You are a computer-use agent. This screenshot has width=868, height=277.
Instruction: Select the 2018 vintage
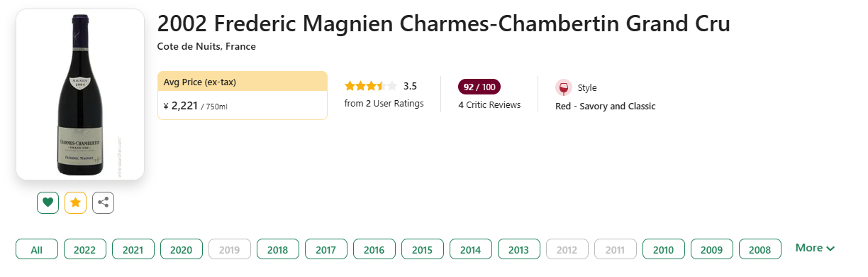point(278,249)
